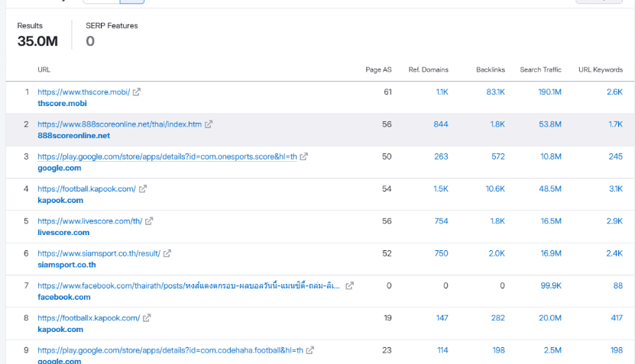Open external link icon beside 888scoreonline.net URL
This screenshot has width=635, height=364.
(208, 124)
